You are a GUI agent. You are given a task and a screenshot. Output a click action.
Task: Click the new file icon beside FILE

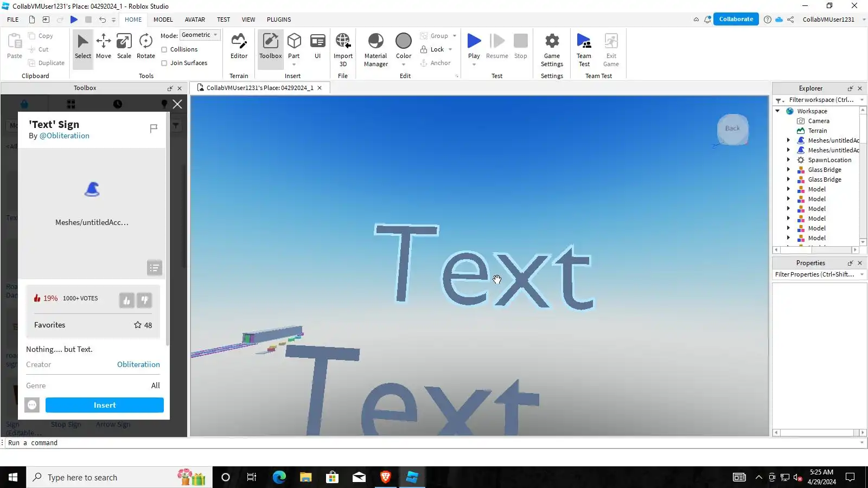[x=32, y=20]
